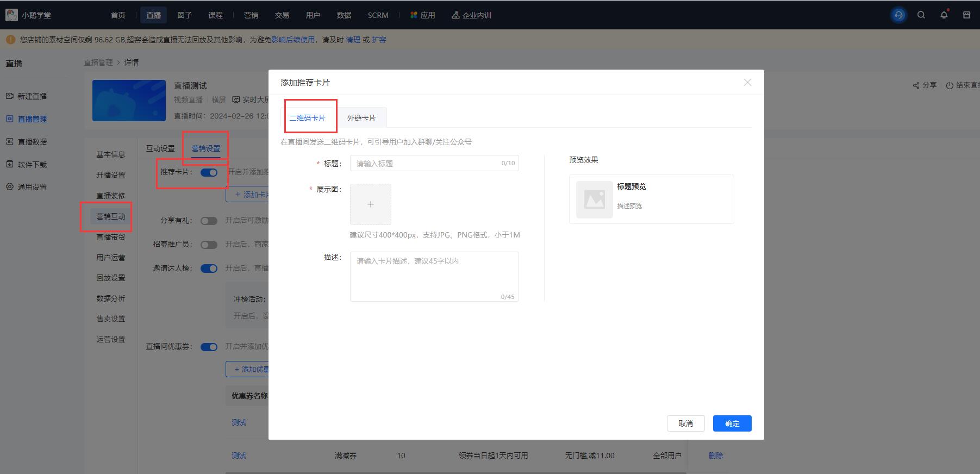Click the 扩容 link in warning banner
The width and height of the screenshot is (980, 474).
point(379,40)
